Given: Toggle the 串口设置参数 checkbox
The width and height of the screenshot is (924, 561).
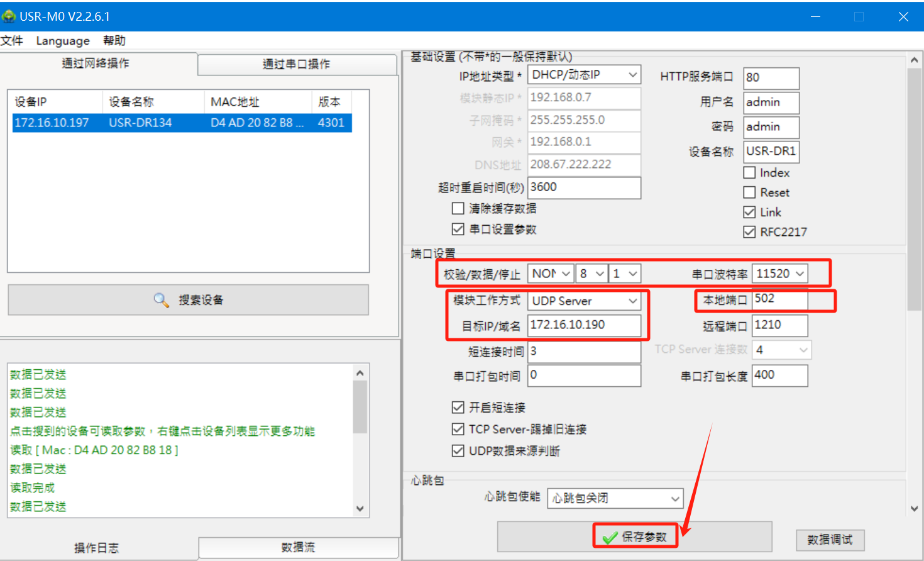Looking at the screenshot, I should click(458, 229).
